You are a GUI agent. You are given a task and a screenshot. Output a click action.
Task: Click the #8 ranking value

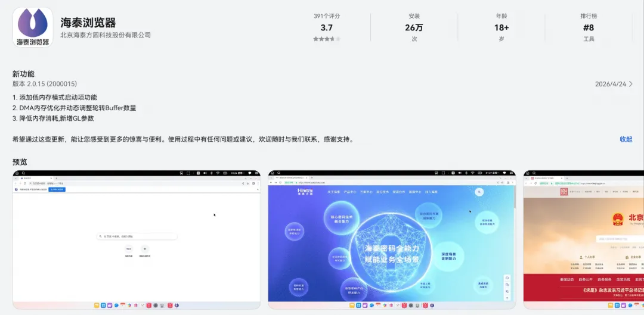589,27
